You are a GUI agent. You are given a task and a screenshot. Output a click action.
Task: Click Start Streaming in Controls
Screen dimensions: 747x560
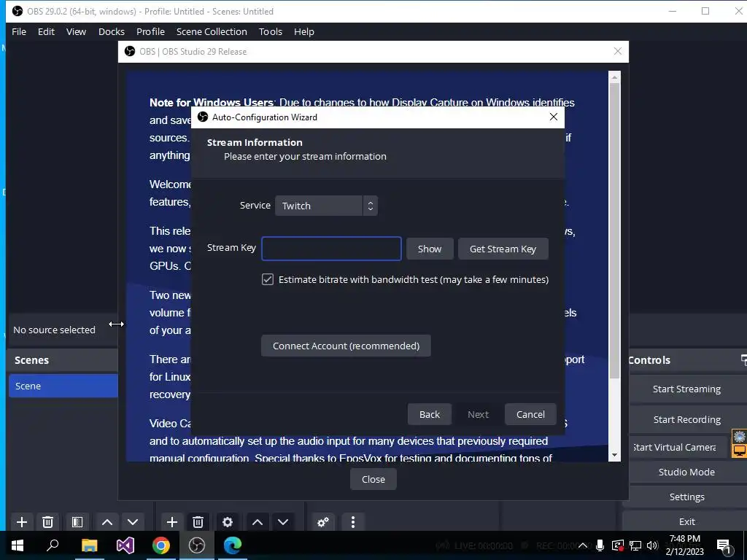coord(686,389)
